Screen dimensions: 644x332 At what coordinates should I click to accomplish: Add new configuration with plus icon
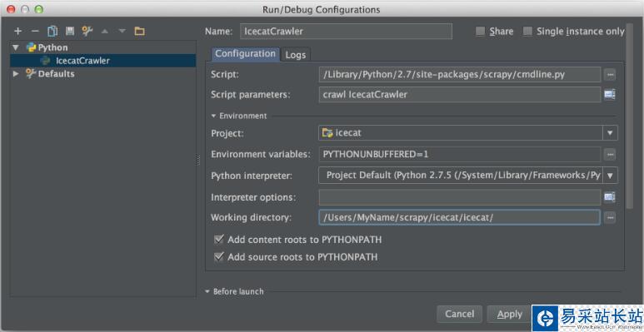(17, 31)
